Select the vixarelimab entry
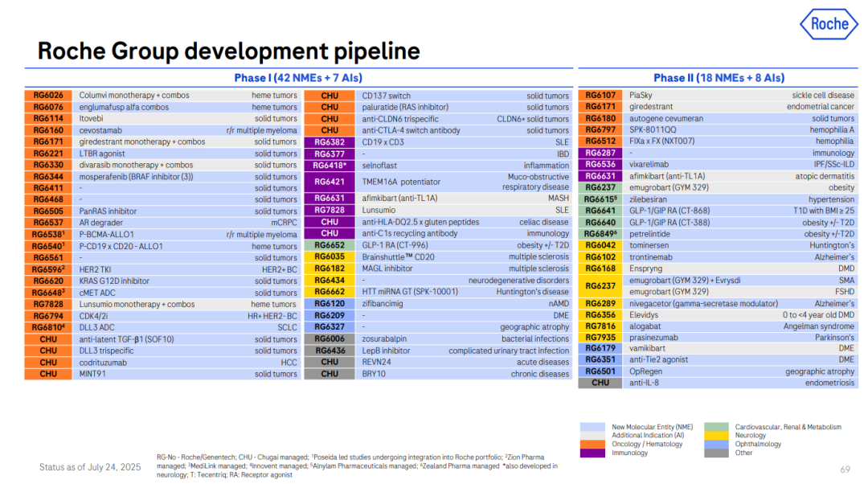 coord(649,165)
